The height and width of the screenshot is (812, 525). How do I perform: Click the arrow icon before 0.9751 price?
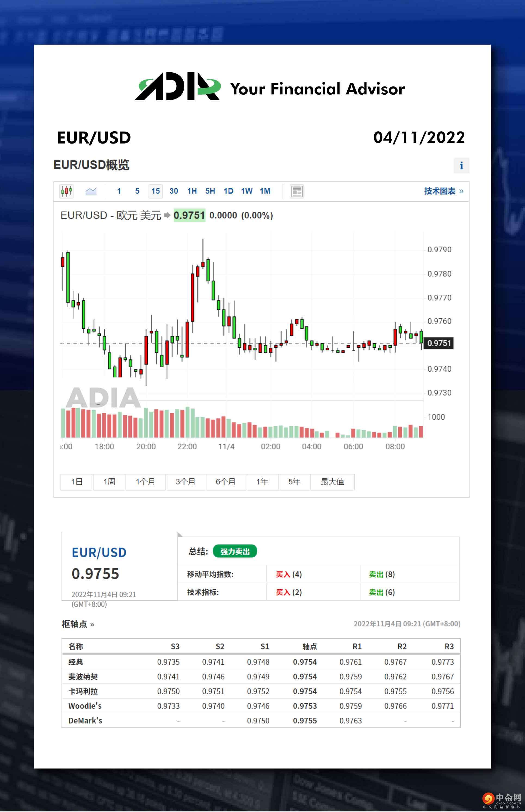pyautogui.click(x=167, y=215)
